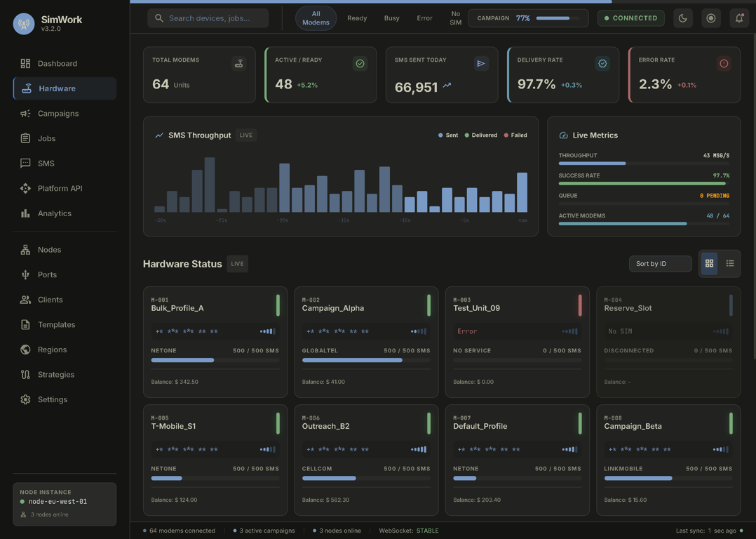Image resolution: width=756 pixels, height=539 pixels.
Task: Click the record circle icon in header
Action: (710, 18)
